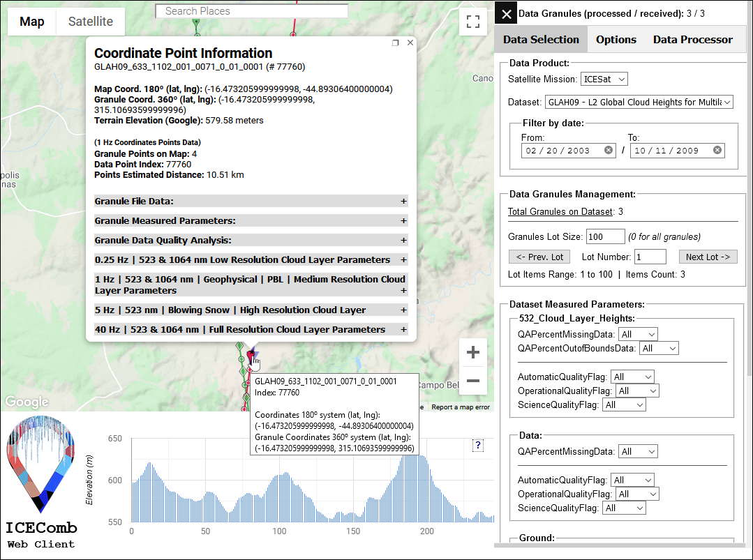
Task: Switch map to Satellite view
Action: [90, 22]
